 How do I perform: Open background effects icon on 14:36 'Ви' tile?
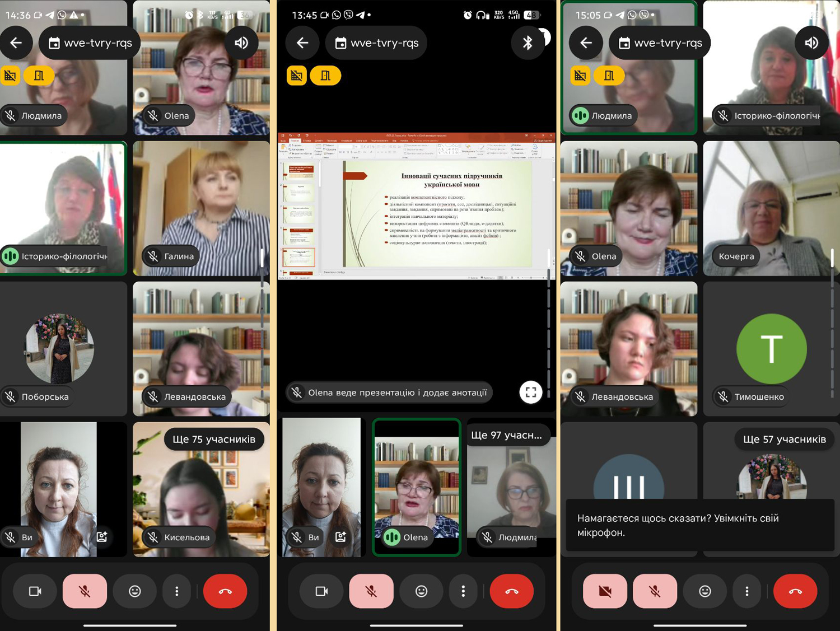coord(102,537)
